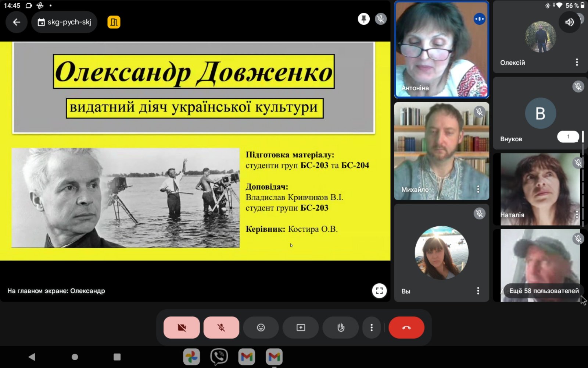
Task: Click the Внуков avatar with letter B
Action: pos(540,113)
